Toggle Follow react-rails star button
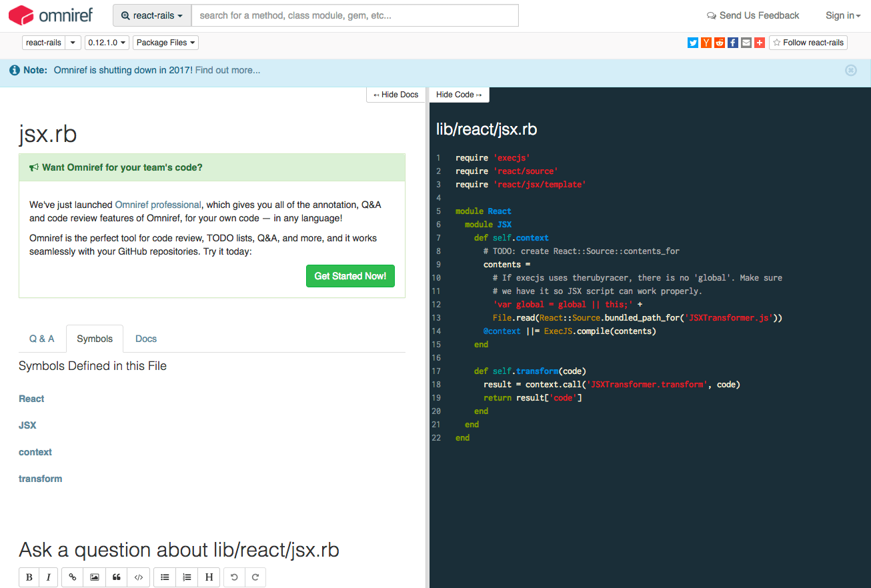This screenshot has height=588, width=871. [808, 43]
